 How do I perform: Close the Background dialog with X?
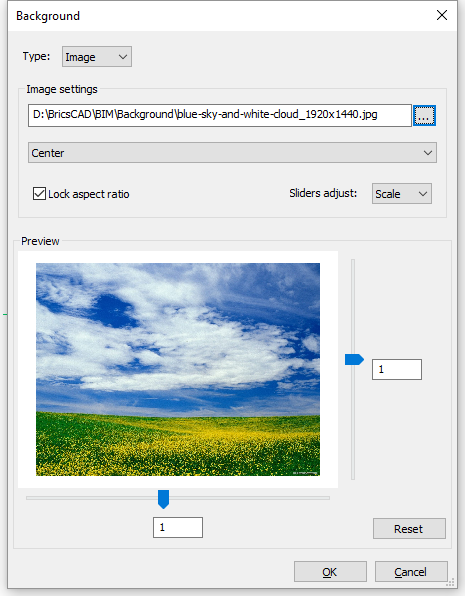442,15
